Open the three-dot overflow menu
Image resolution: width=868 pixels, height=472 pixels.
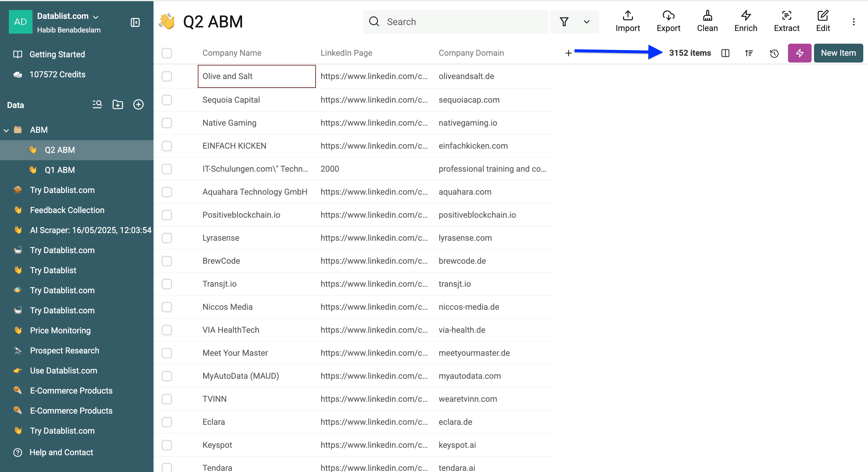854,22
